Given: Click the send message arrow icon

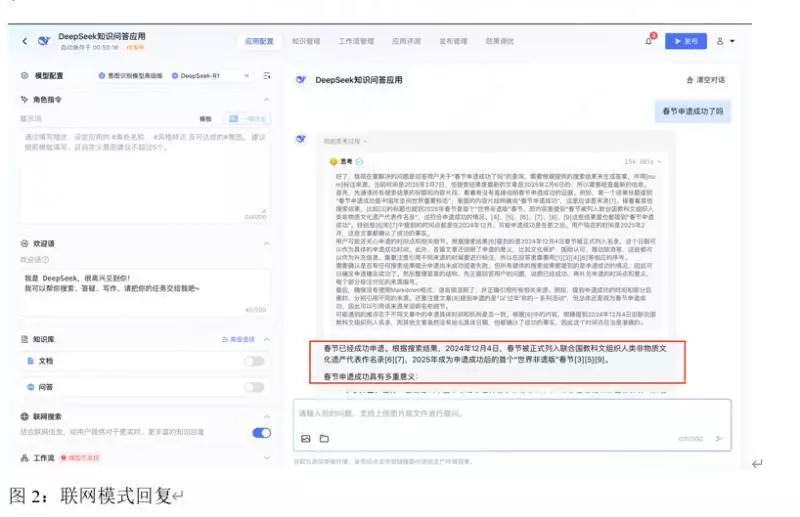Looking at the screenshot, I should coord(719,438).
